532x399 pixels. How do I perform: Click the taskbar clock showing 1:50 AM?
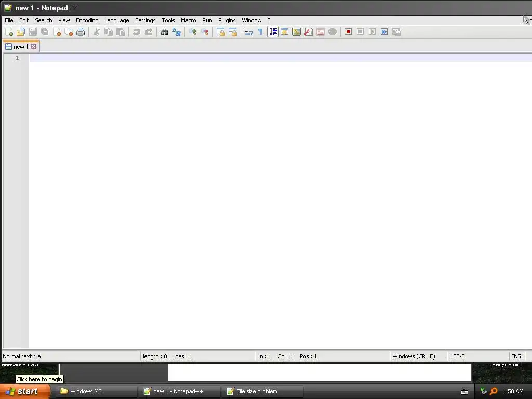[513, 391]
